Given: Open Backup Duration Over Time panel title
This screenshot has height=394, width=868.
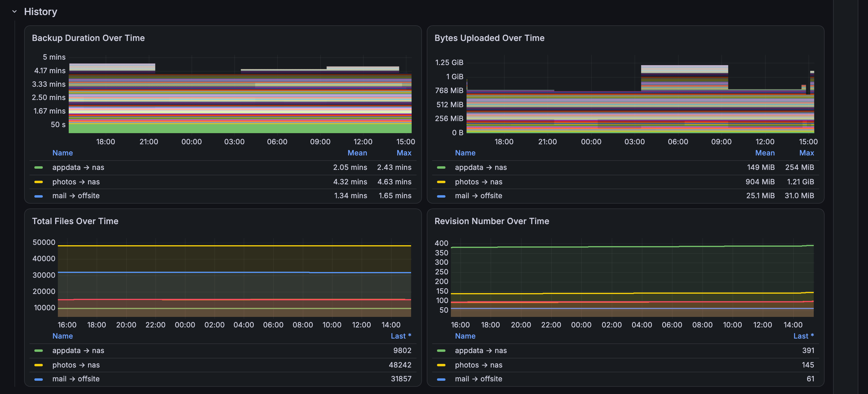Looking at the screenshot, I should 88,38.
